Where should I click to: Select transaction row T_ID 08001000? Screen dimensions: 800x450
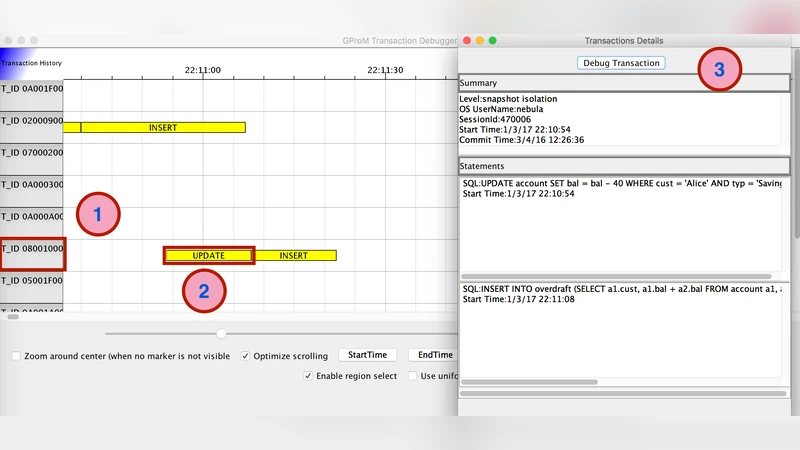coord(32,247)
